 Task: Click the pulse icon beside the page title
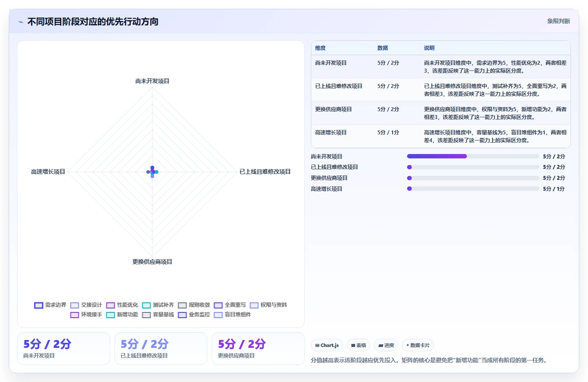pyautogui.click(x=21, y=22)
